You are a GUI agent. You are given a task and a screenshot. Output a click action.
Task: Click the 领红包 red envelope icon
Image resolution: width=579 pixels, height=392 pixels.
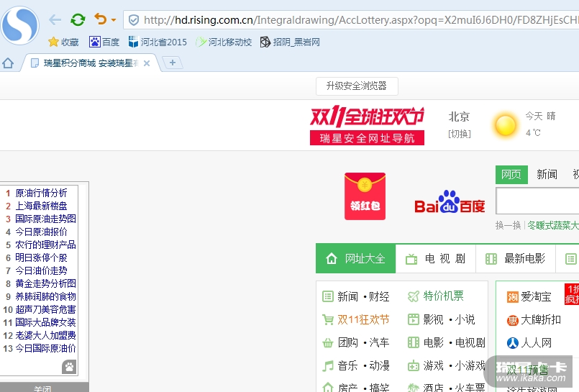pyautogui.click(x=365, y=196)
